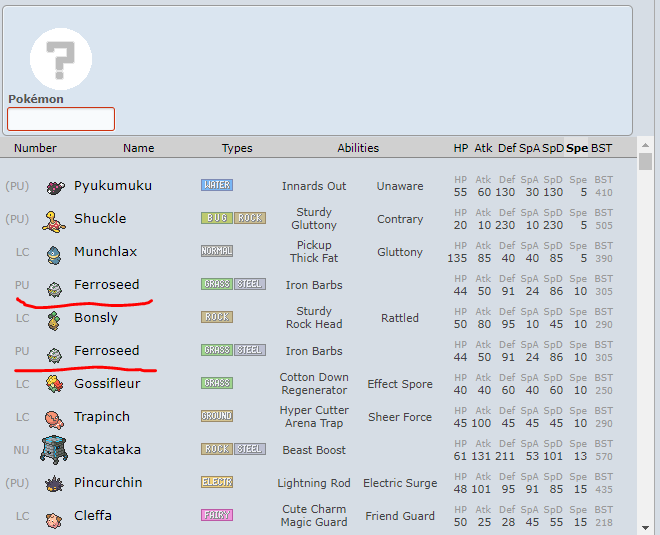Sort list by Abilities column
The width and height of the screenshot is (660, 535).
358,148
